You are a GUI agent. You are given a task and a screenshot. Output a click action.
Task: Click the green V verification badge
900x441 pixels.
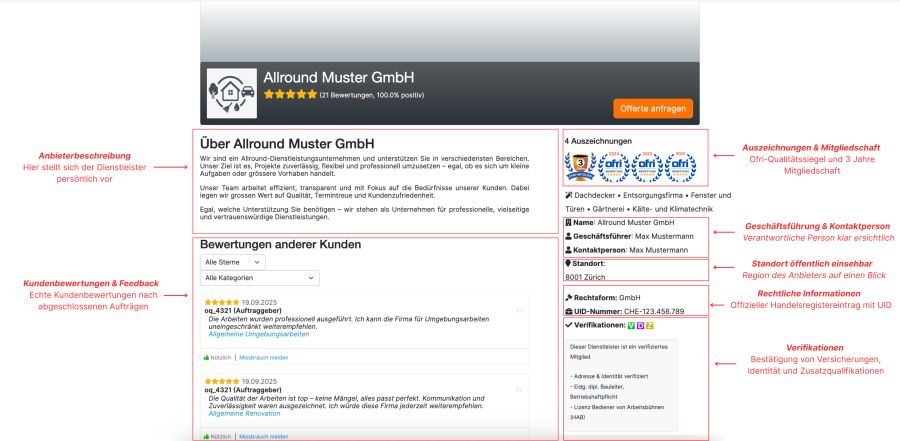630,326
